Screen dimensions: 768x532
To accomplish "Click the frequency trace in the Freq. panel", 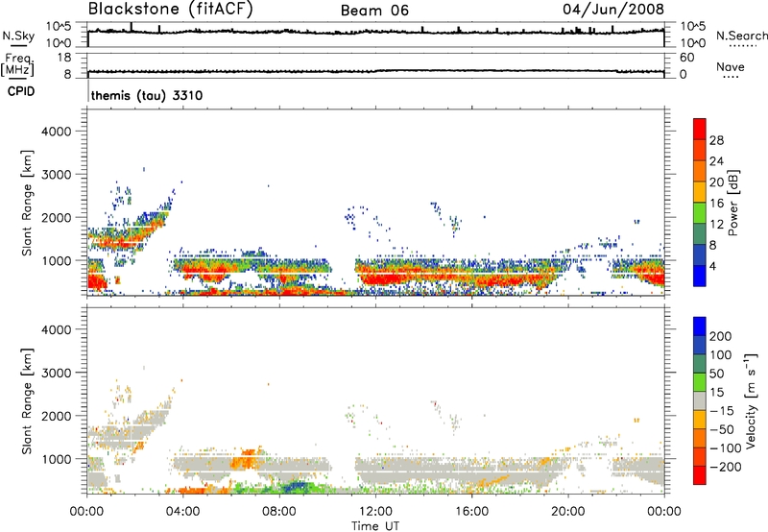I will click(x=375, y=71).
